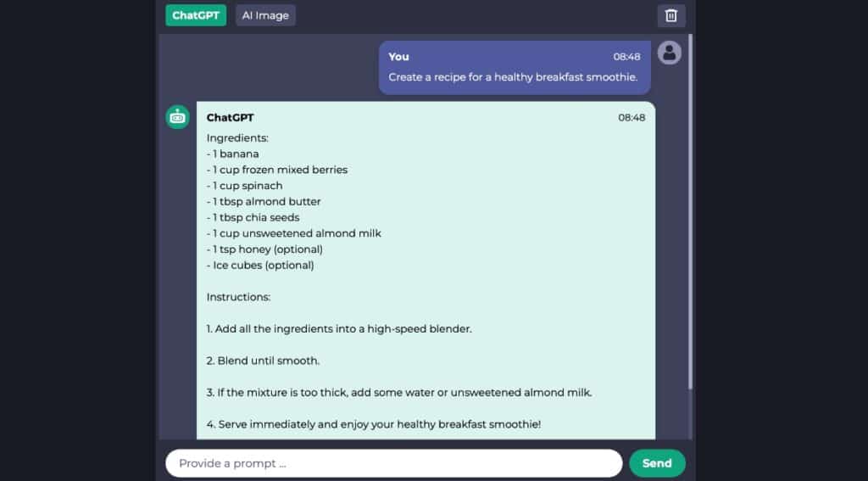Click the "Create a recipe" message text
Viewport: 868px width, 481px height.
pos(513,77)
